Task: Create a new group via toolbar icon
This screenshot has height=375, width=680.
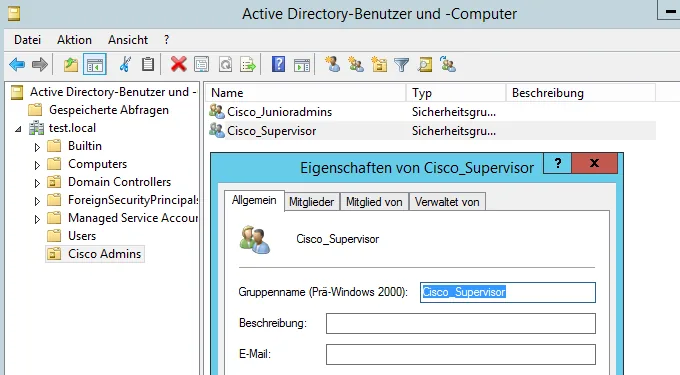Action: (356, 65)
